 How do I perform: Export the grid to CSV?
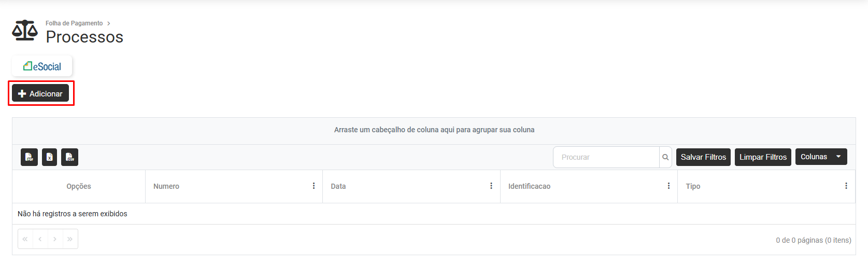pyautogui.click(x=70, y=157)
